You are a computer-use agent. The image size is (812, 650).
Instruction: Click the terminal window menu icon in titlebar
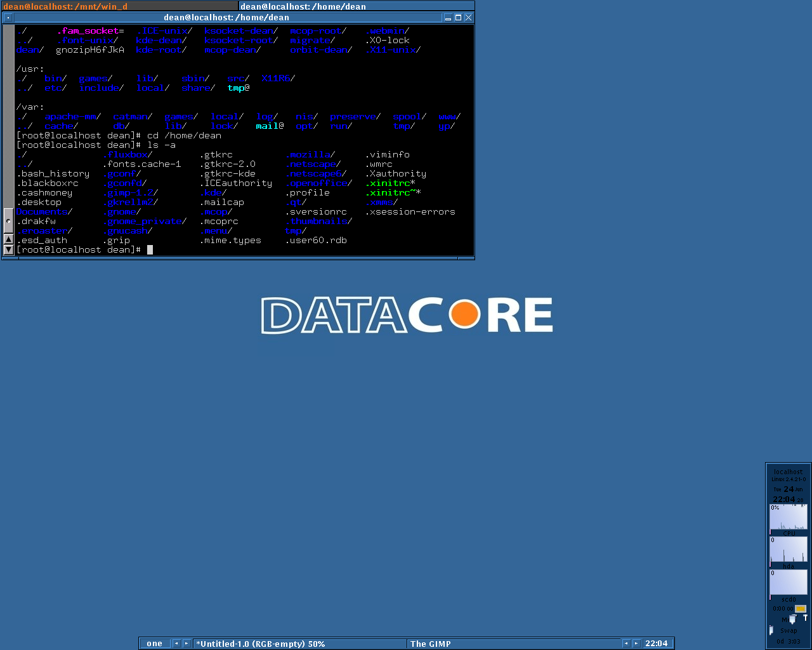(x=8, y=18)
